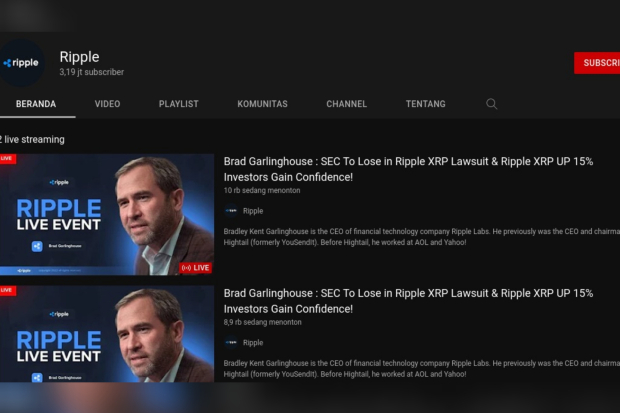
Task: Open the second Ripple Live Event thumbnail
Action: click(107, 334)
